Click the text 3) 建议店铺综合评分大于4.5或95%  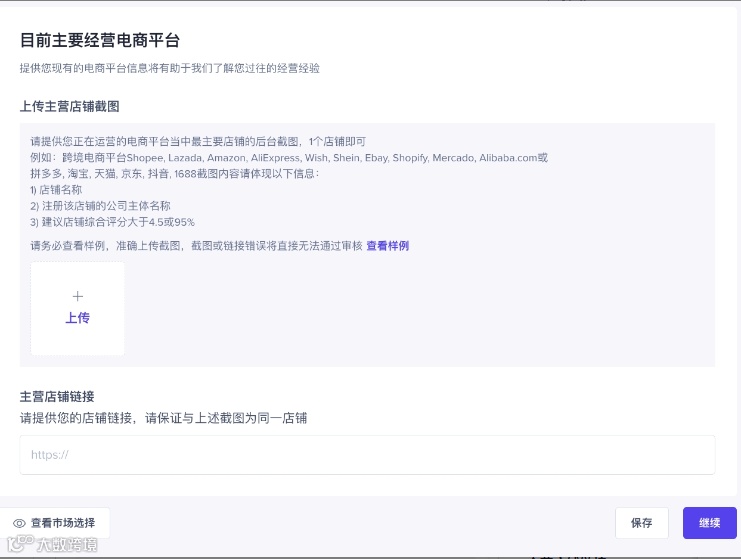(x=112, y=222)
